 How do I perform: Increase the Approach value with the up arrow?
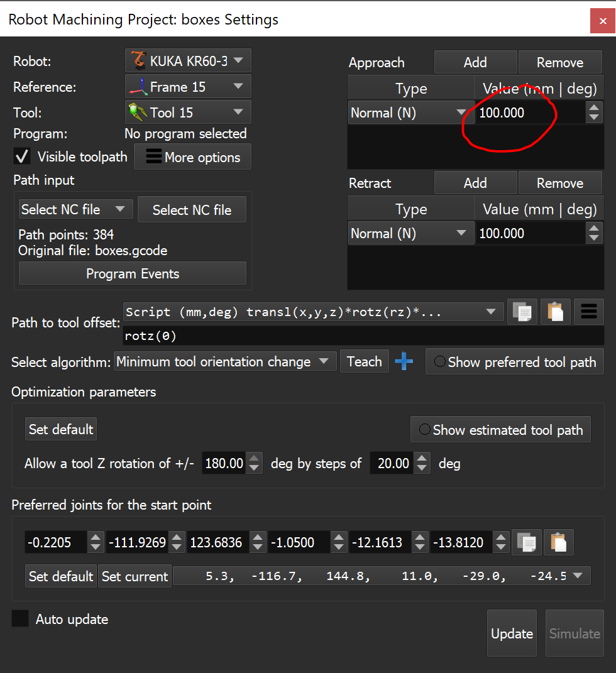coord(594,108)
